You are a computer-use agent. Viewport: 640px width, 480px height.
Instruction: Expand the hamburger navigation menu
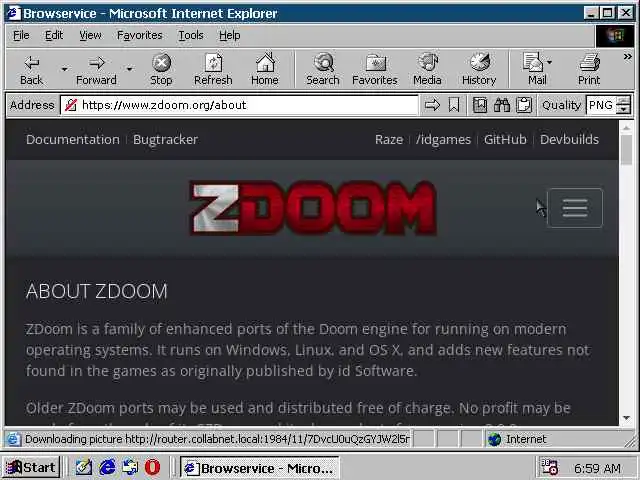click(x=575, y=208)
